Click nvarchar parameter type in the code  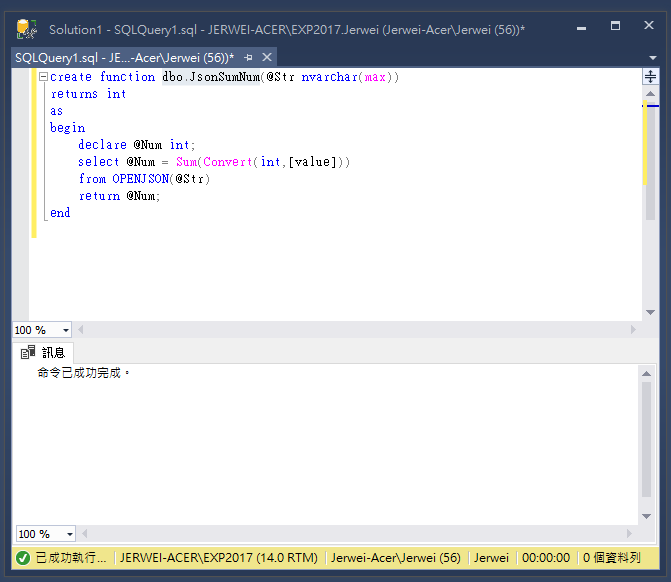point(330,77)
